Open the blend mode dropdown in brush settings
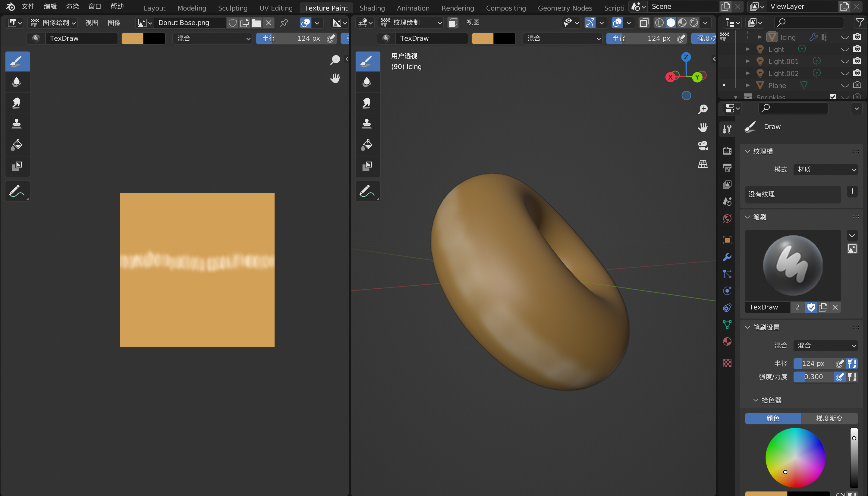868x496 pixels. click(825, 345)
